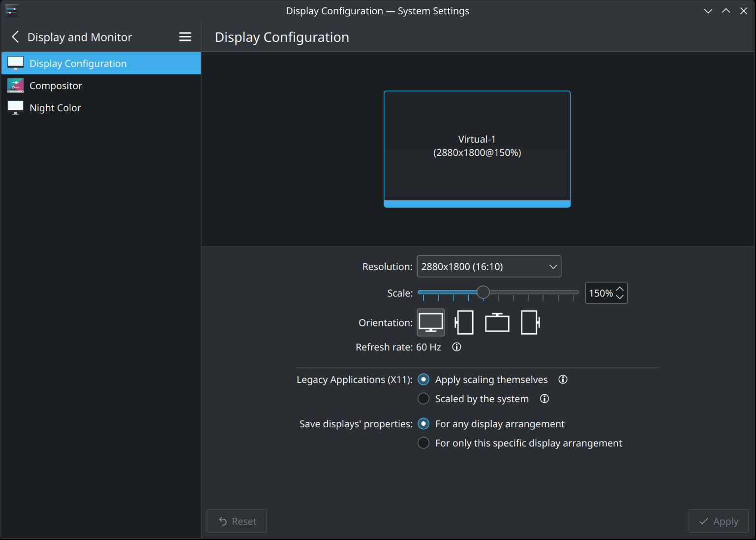756x540 pixels.
Task: Click the Night Color monitor icon
Action: [x=15, y=107]
